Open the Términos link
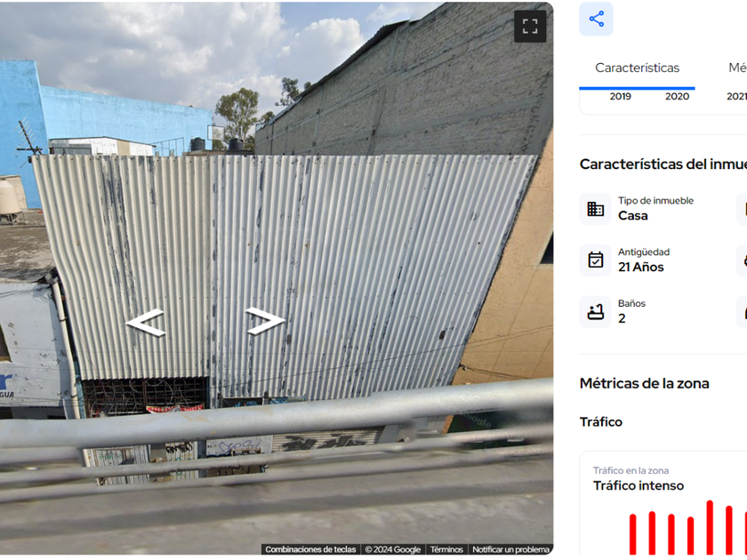Viewport: 747px width, 560px height. click(446, 549)
